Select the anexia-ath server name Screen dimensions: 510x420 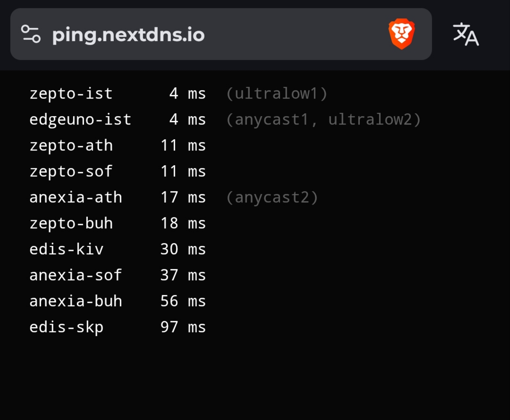click(76, 197)
